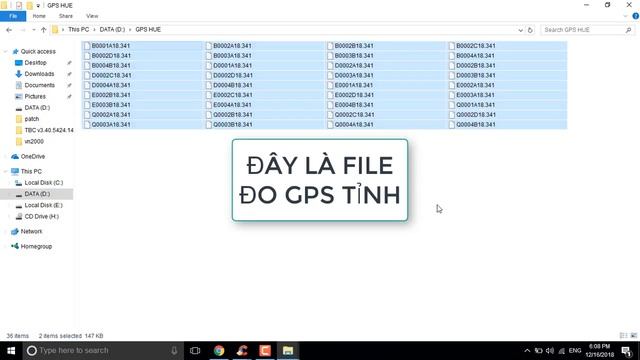The height and width of the screenshot is (360, 640).
Task: Expand address bar history dropdown
Action: (520, 30)
